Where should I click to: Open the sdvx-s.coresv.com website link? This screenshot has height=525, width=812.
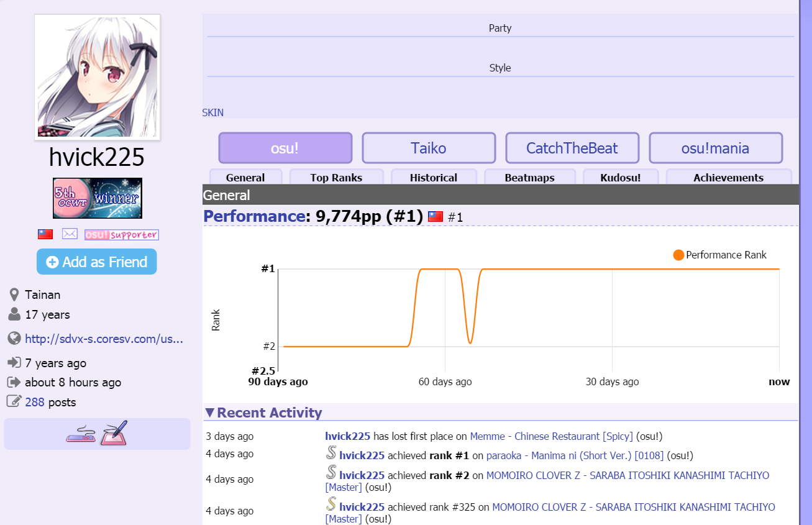tap(104, 339)
